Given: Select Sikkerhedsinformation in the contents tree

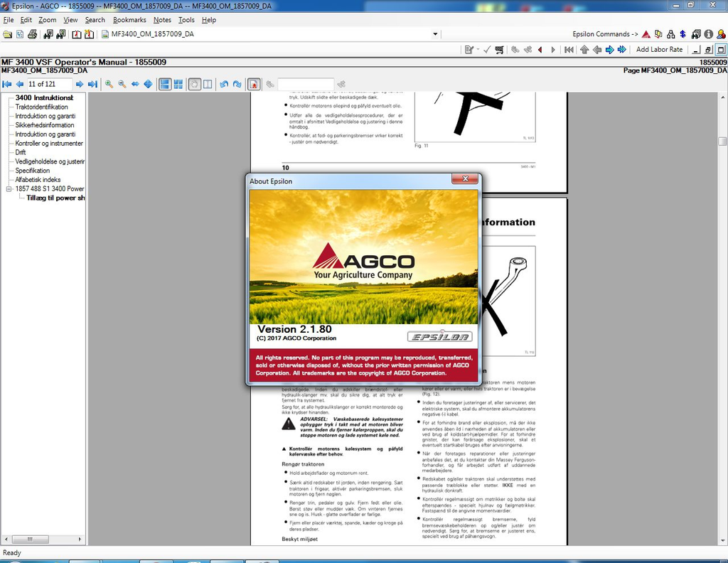Looking at the screenshot, I should [45, 125].
